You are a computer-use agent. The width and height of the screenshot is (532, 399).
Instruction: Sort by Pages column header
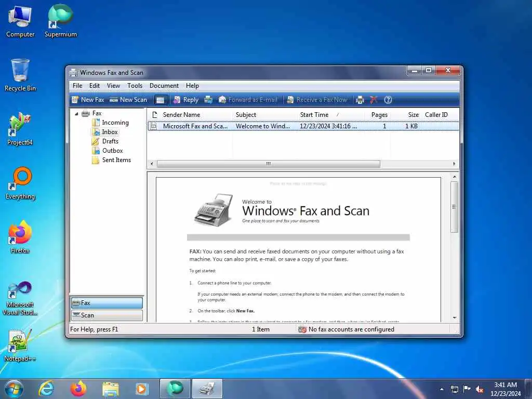point(377,115)
